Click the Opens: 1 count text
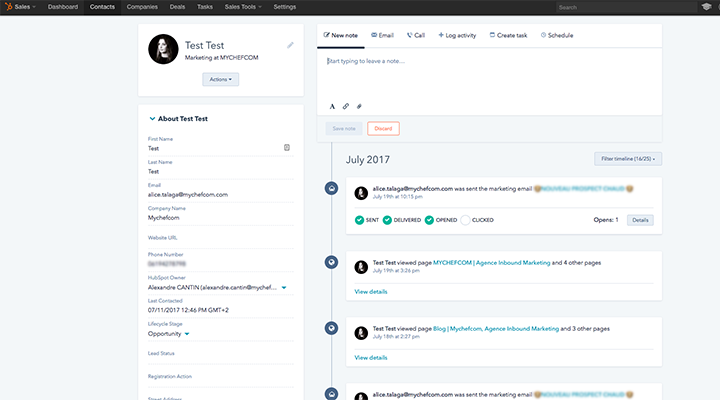The height and width of the screenshot is (400, 720). pyautogui.click(x=606, y=220)
